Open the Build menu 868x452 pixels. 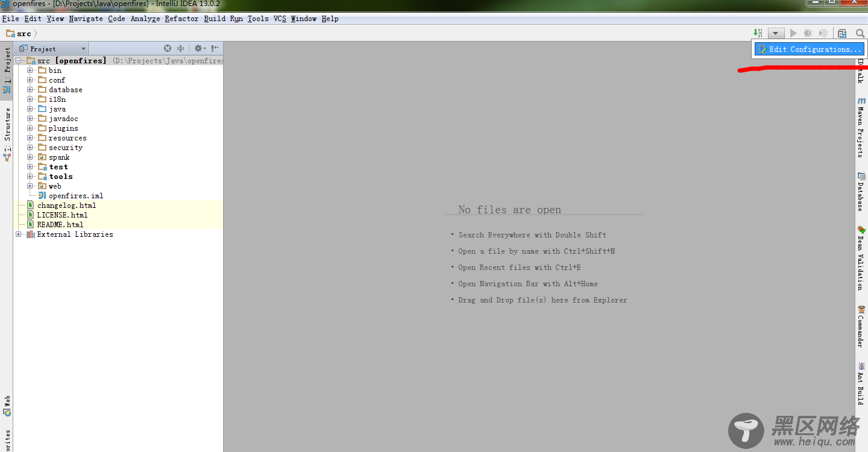coord(215,19)
